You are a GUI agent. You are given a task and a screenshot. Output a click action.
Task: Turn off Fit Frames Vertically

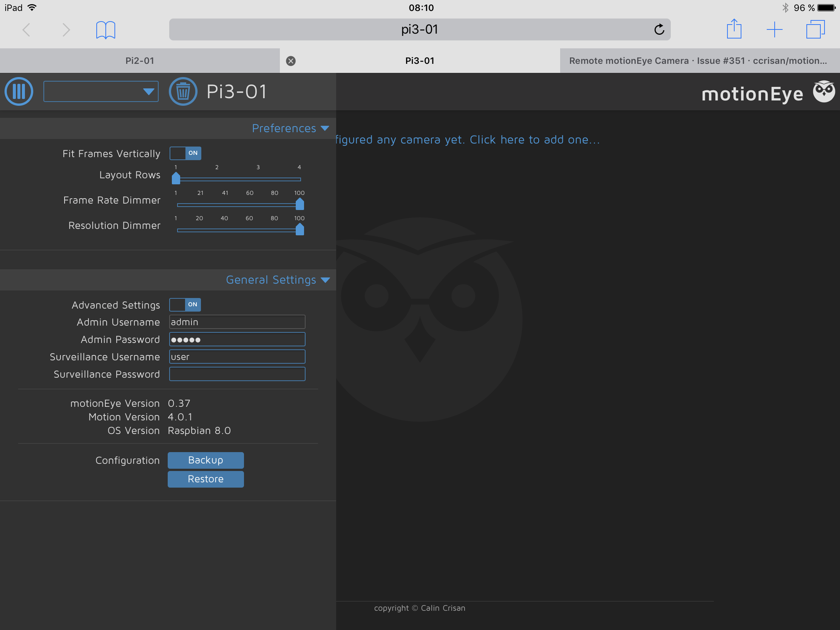click(x=185, y=153)
